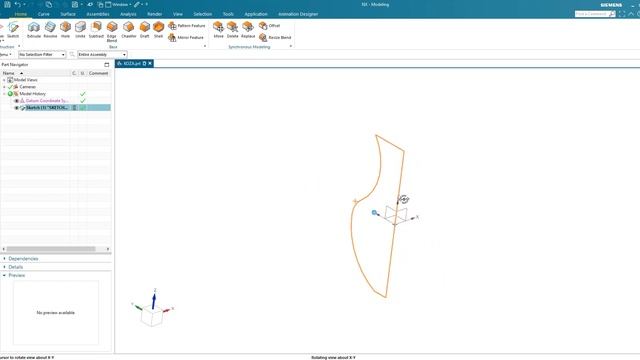Select the Delete Face tool
This screenshot has width=640, height=360.
pos(232,30)
